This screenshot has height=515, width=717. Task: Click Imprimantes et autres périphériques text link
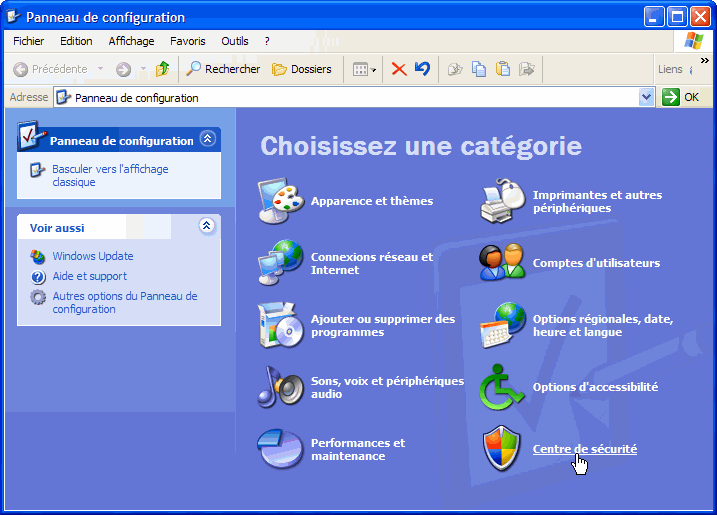597,201
